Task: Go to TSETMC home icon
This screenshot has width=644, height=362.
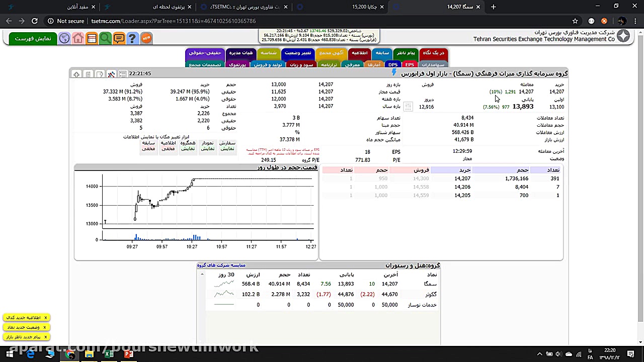Action: (x=78, y=38)
